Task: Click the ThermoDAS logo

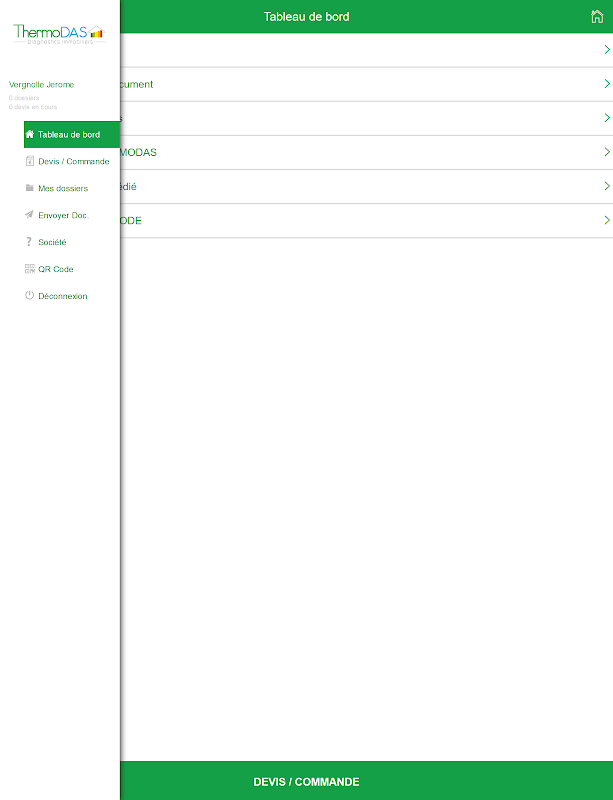Action: [x=59, y=34]
